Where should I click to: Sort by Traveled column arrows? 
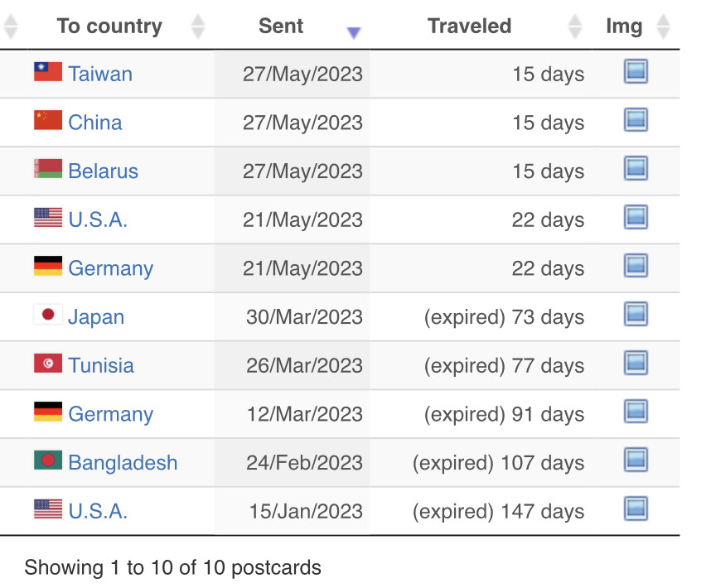coord(575,27)
